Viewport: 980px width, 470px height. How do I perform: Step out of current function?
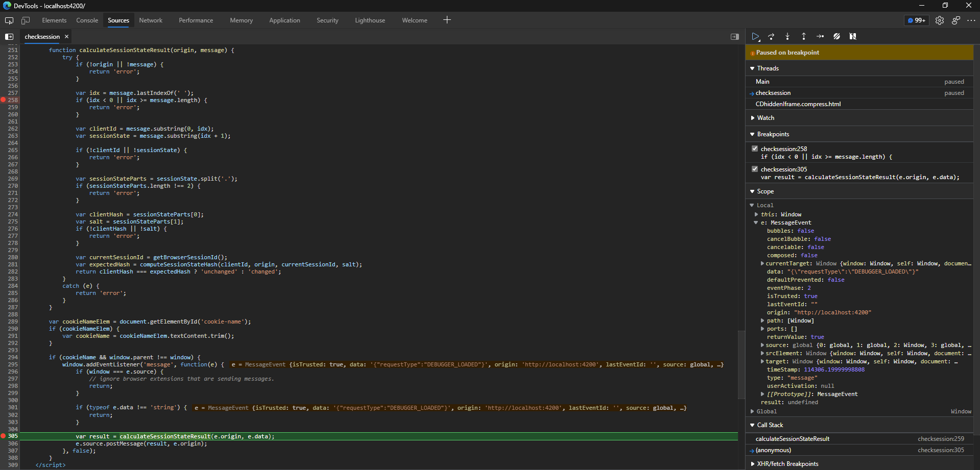tap(804, 36)
